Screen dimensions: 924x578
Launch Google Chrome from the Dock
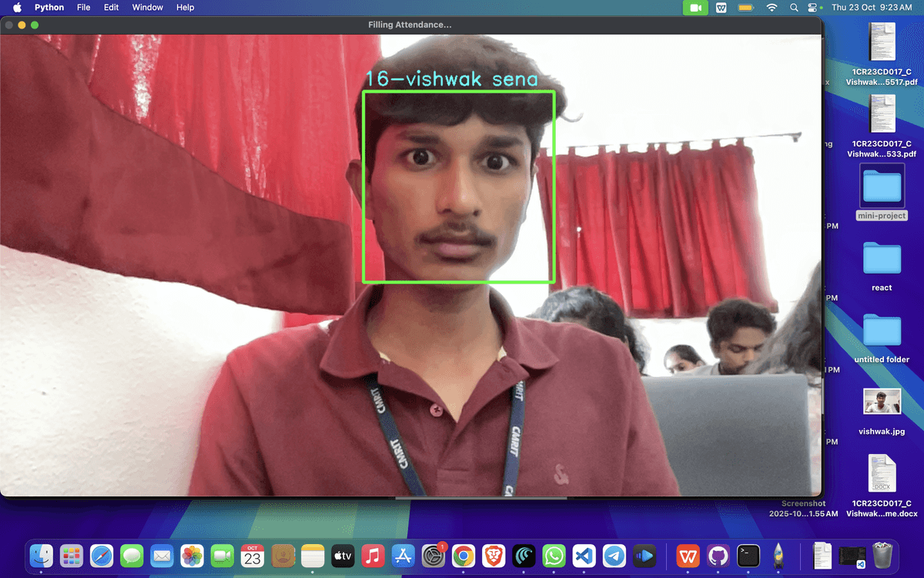[463, 555]
